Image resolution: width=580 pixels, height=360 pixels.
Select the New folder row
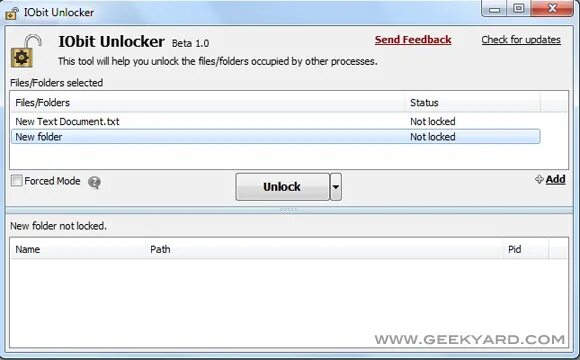276,137
